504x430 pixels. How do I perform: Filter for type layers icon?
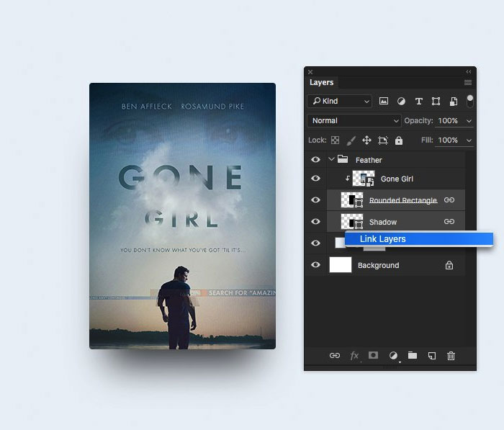coord(418,102)
